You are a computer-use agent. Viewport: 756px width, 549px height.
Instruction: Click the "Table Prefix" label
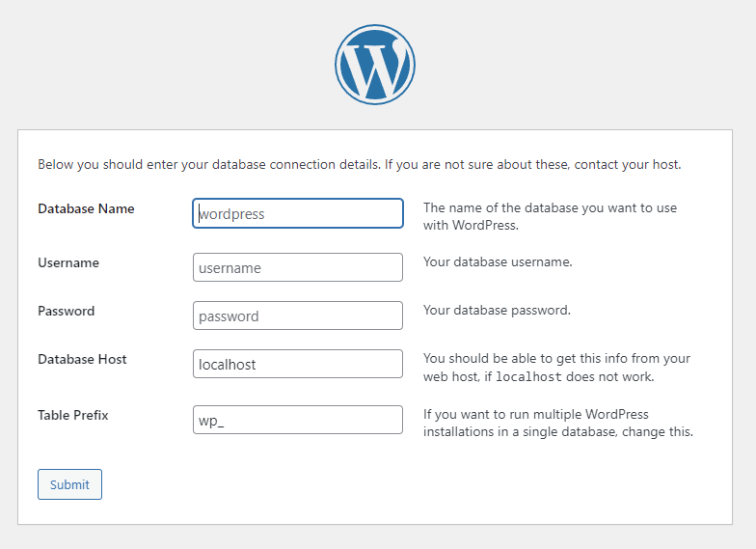tap(73, 415)
